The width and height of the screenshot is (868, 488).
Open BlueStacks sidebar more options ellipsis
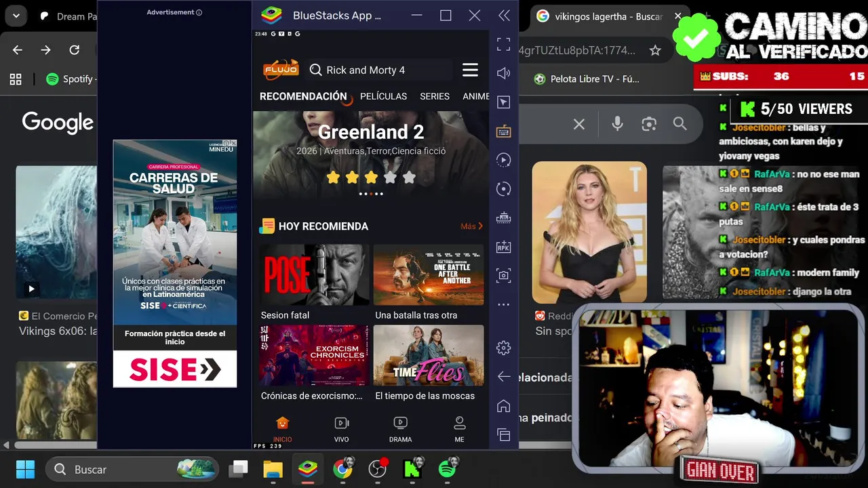pos(503,304)
